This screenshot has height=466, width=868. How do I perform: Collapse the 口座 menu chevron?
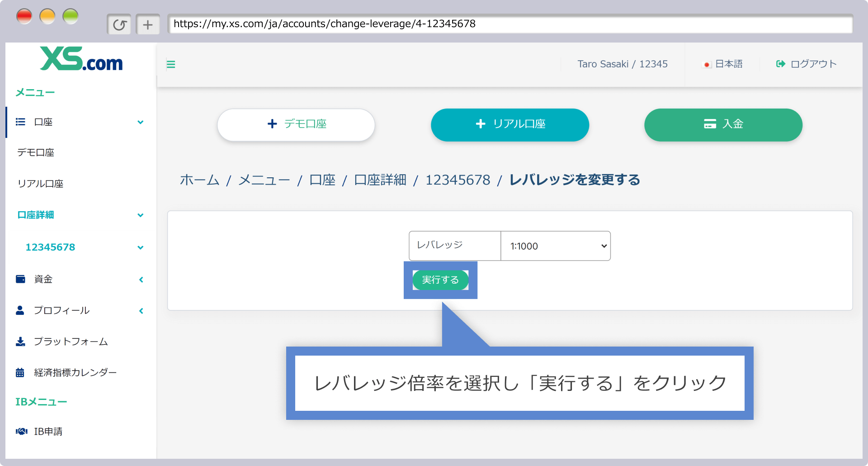pos(141,122)
